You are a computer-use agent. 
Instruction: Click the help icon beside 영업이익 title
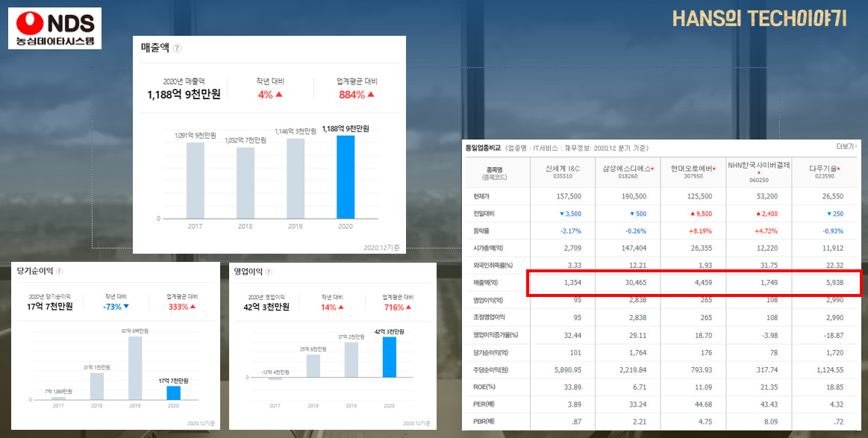(269, 272)
